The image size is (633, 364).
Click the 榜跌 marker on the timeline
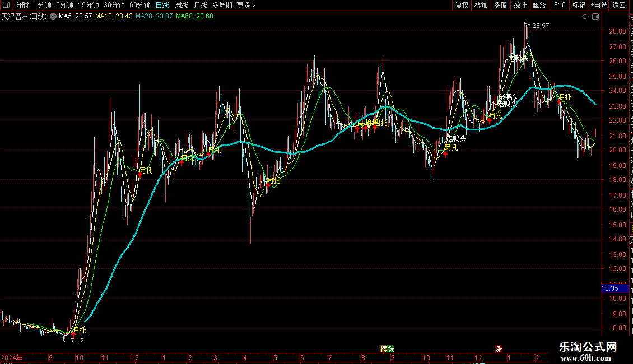point(387,349)
